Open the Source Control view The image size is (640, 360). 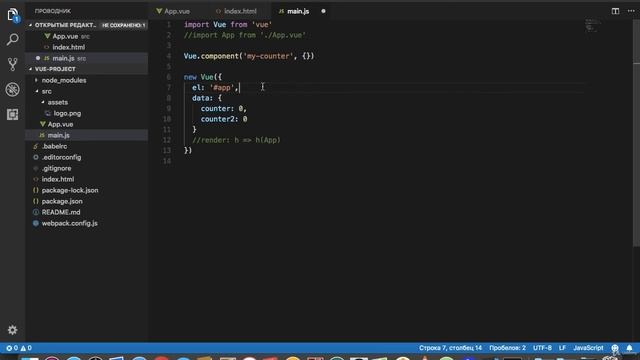(x=13, y=64)
